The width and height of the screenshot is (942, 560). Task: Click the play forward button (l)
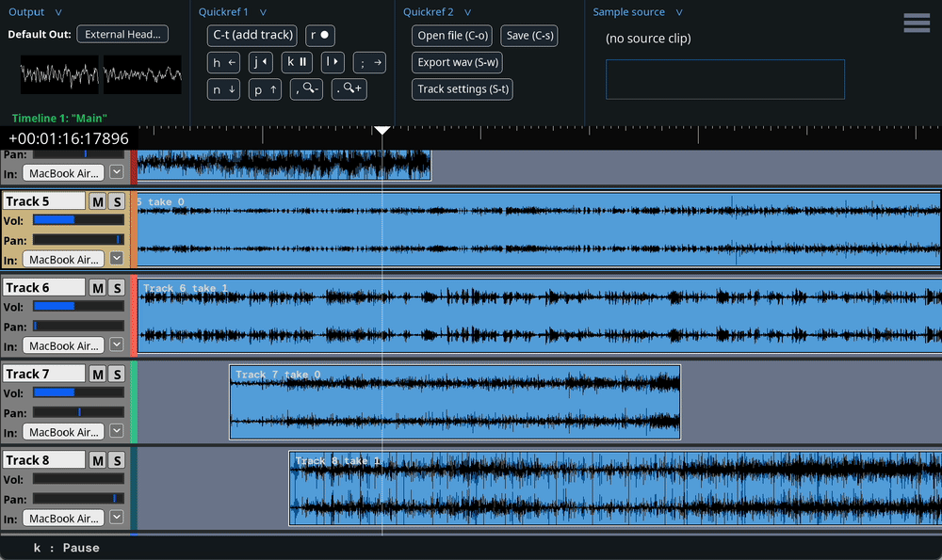[332, 62]
